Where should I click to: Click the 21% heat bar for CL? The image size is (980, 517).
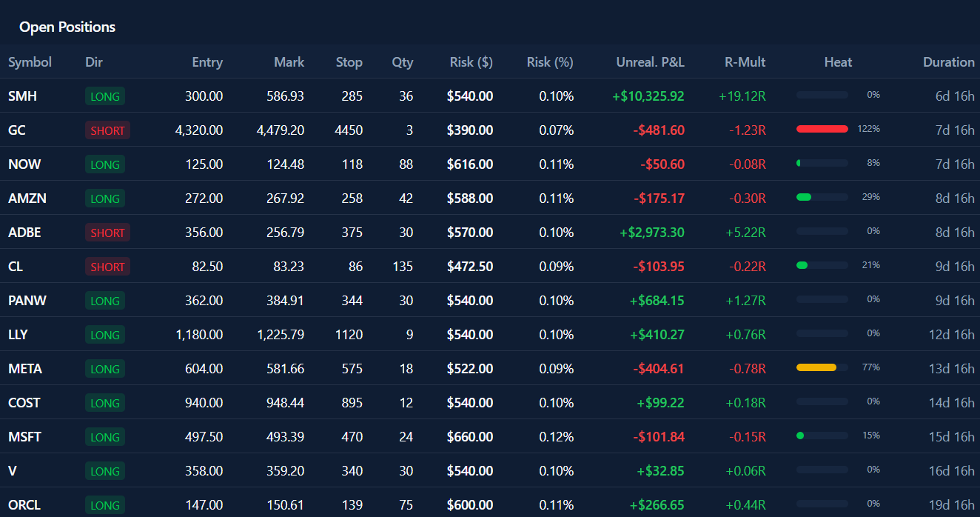[822, 265]
